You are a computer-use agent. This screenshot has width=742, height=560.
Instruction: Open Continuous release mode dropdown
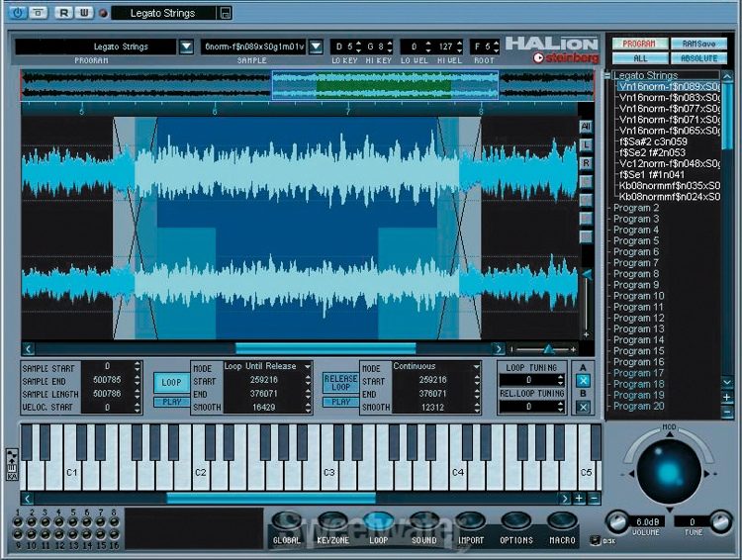(x=476, y=367)
